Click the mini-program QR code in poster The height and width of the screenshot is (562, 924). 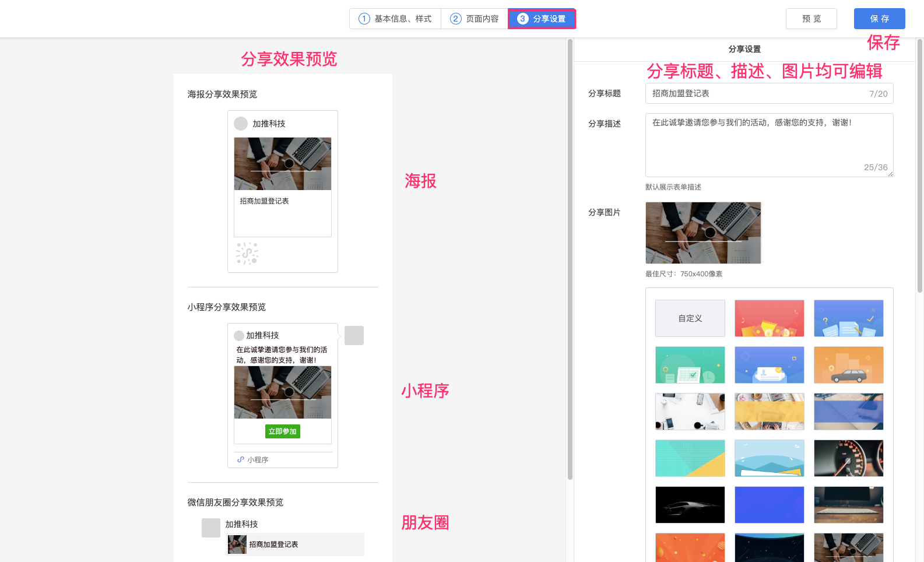click(x=247, y=254)
